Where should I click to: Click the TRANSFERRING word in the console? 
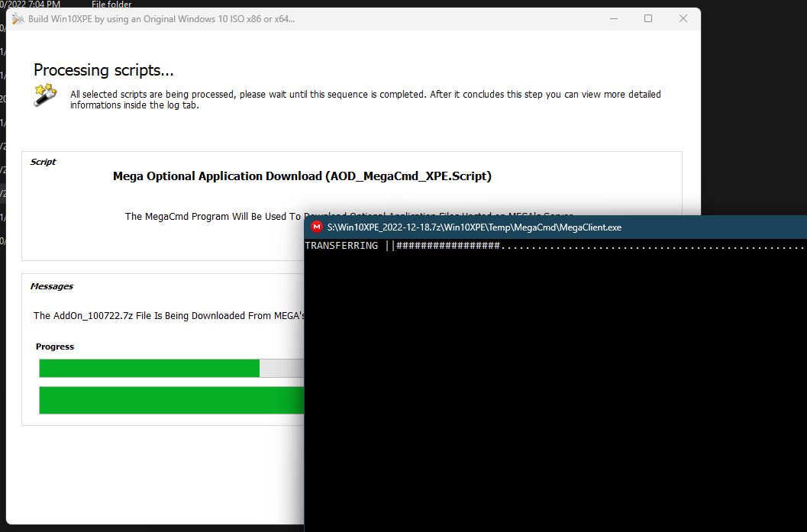click(341, 246)
